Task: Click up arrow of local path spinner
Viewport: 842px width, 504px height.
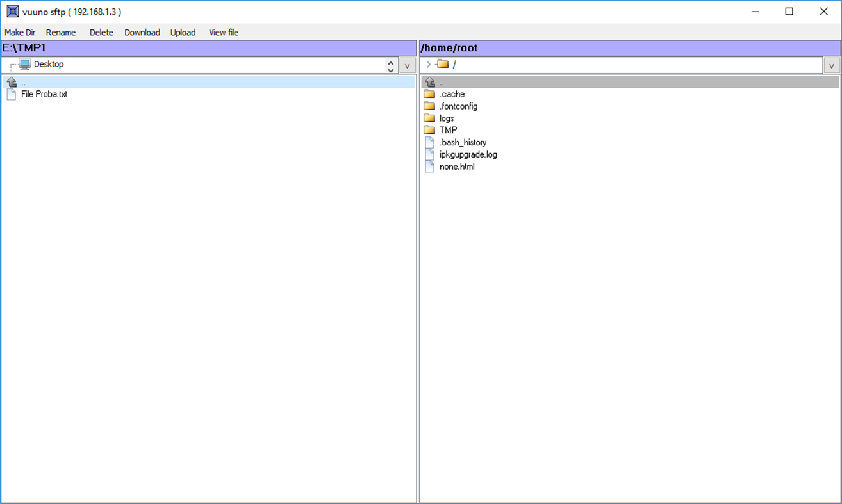Action: click(x=391, y=62)
